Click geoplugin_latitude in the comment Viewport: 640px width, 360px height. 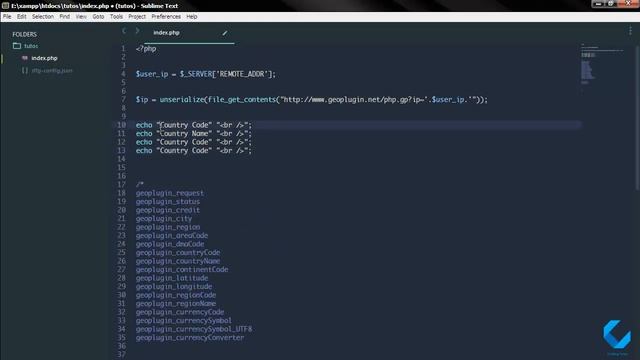point(172,278)
